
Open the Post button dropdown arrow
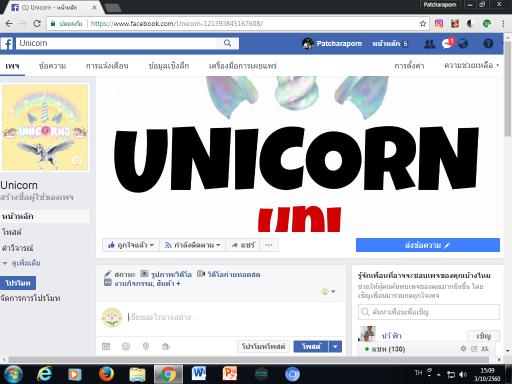tap(335, 347)
